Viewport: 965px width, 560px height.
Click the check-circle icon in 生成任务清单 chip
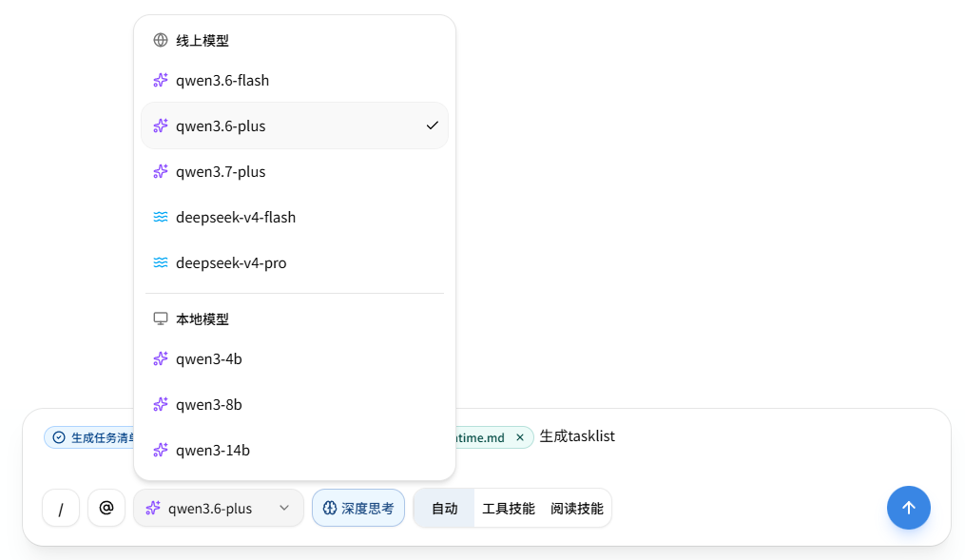point(59,437)
